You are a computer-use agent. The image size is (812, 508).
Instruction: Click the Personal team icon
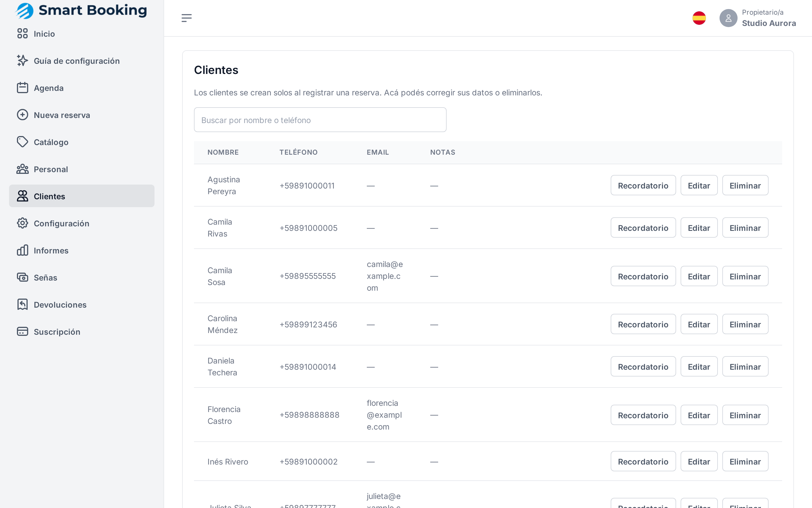(23, 169)
